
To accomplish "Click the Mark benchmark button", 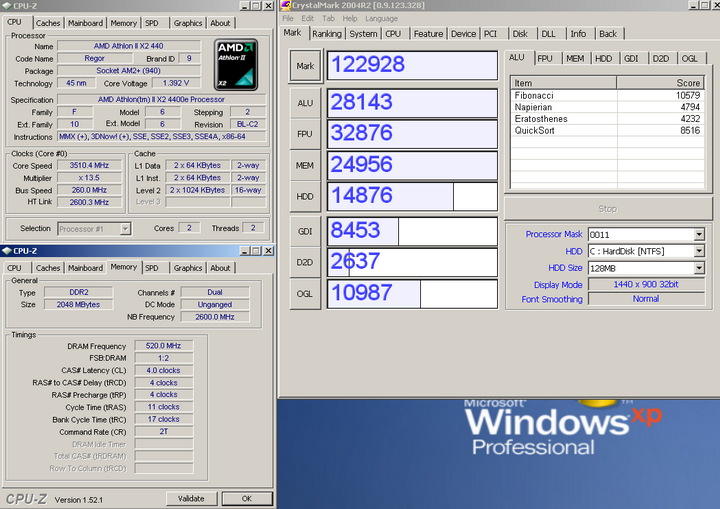I will 305,66.
